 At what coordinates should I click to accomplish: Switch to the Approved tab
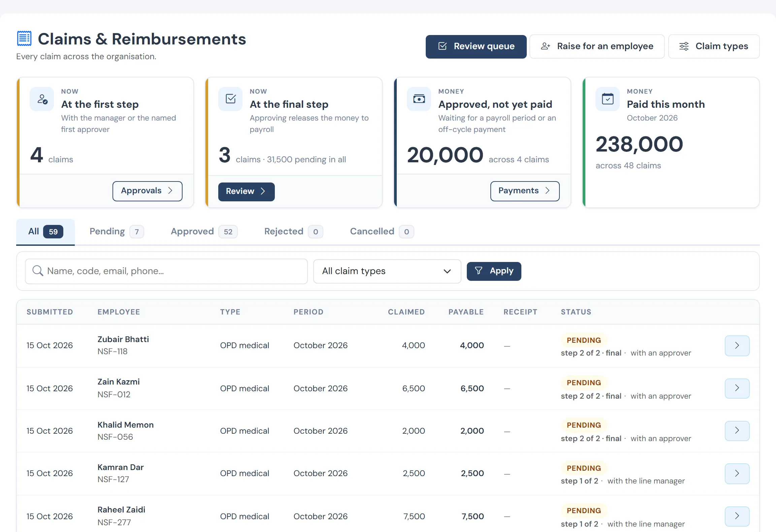coord(204,232)
